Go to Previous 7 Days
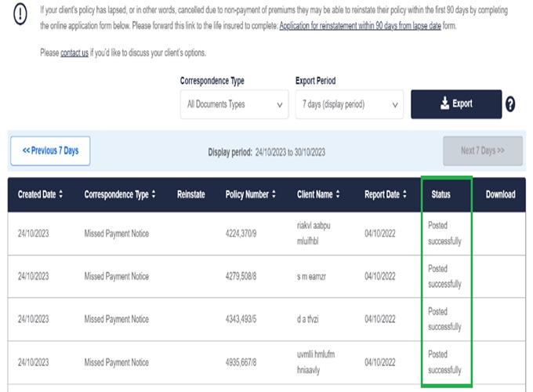 pyautogui.click(x=50, y=151)
